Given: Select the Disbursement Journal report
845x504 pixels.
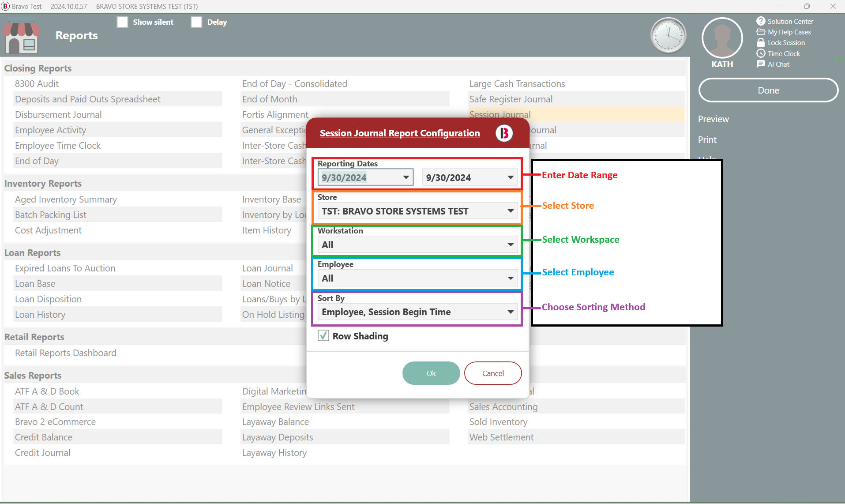Looking at the screenshot, I should 58,114.
